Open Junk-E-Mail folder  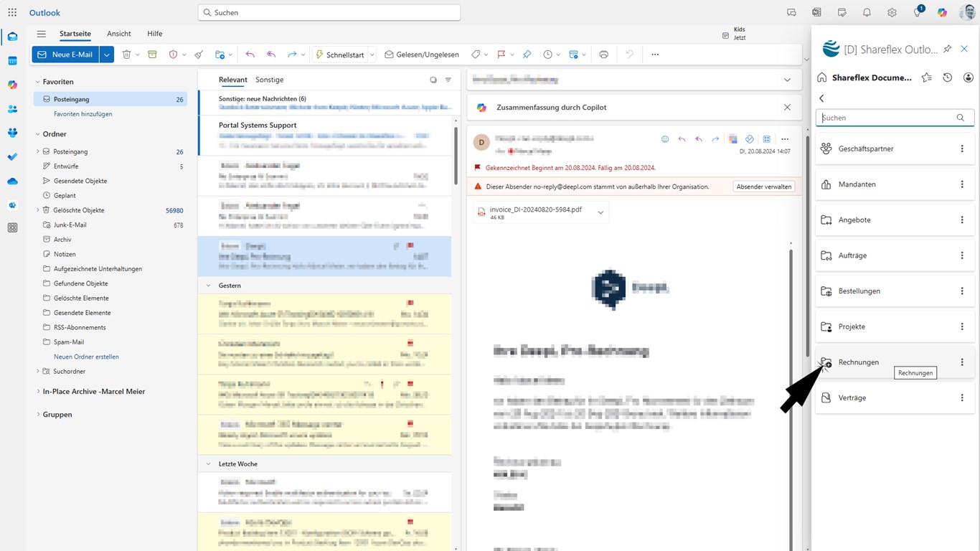(70, 225)
